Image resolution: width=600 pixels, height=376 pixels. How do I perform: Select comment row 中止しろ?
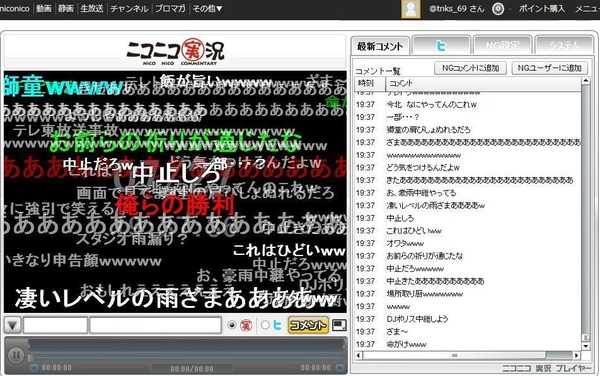(x=468, y=218)
